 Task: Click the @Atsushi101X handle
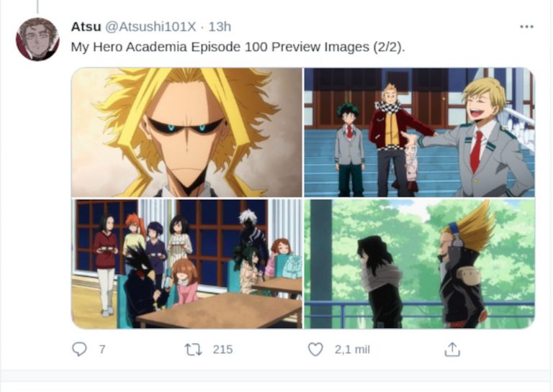tap(150, 27)
